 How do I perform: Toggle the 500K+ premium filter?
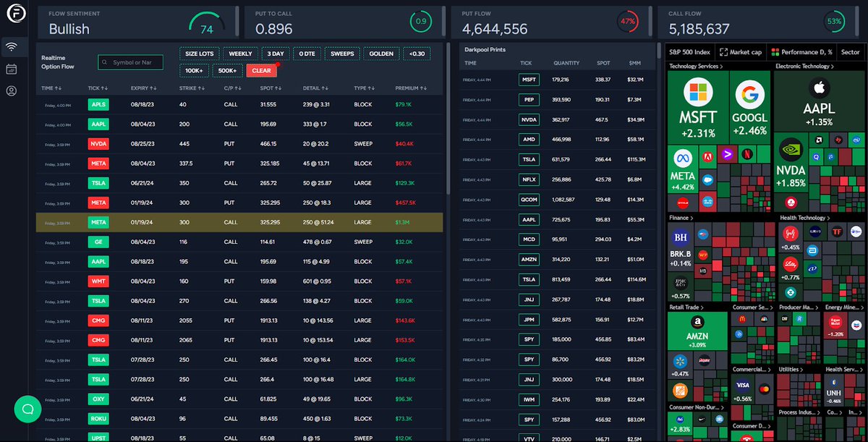point(227,71)
